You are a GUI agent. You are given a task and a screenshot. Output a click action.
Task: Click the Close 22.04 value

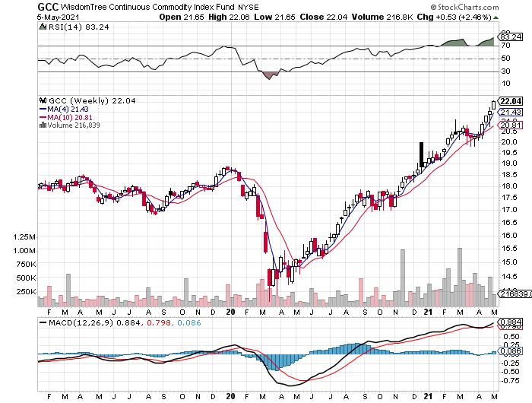[x=323, y=17]
